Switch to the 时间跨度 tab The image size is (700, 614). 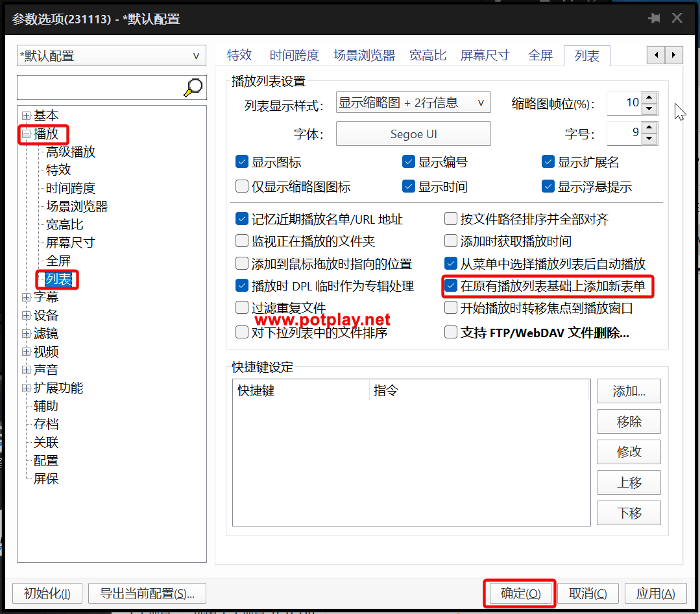(294, 55)
